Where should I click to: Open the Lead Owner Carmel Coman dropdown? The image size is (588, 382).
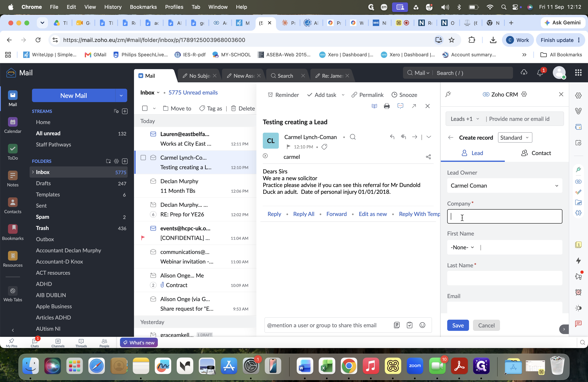504,186
